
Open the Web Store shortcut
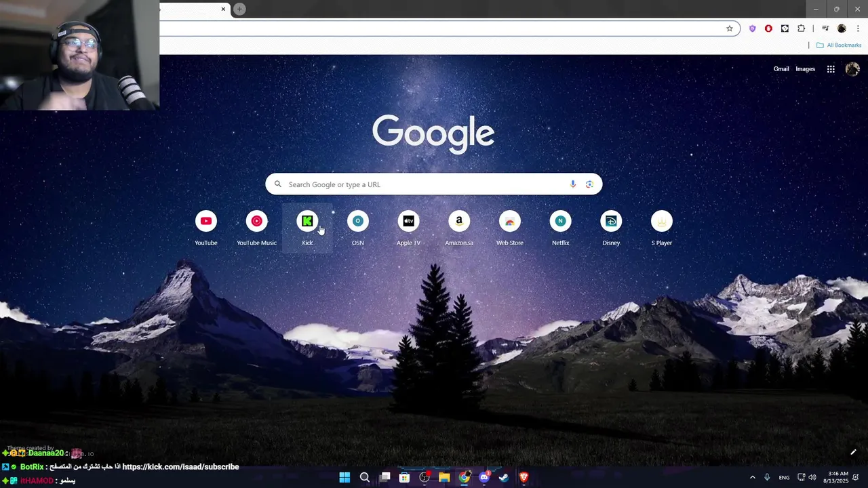(x=510, y=228)
